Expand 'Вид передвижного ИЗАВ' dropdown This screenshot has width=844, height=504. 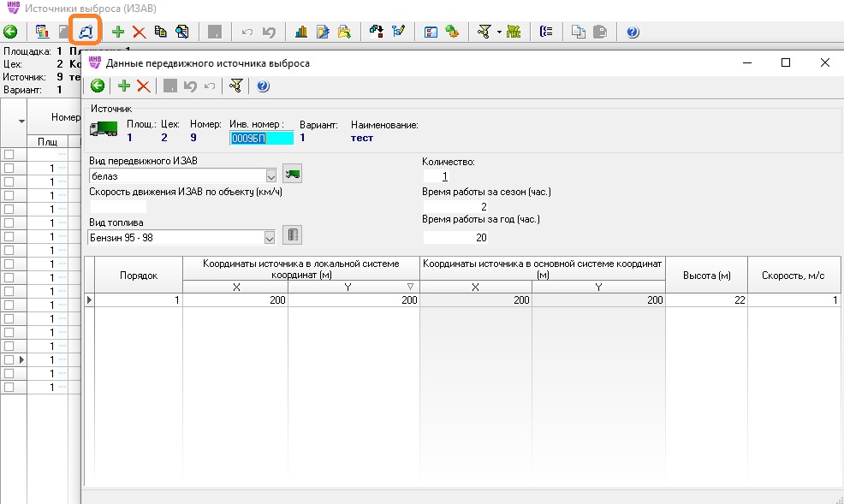271,175
